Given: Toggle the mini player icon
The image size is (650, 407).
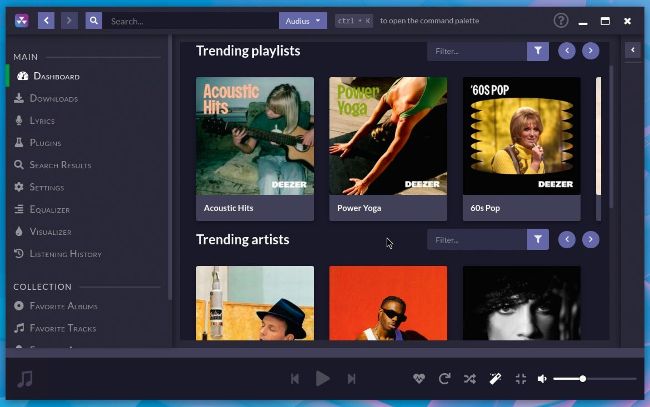Looking at the screenshot, I should pos(521,378).
